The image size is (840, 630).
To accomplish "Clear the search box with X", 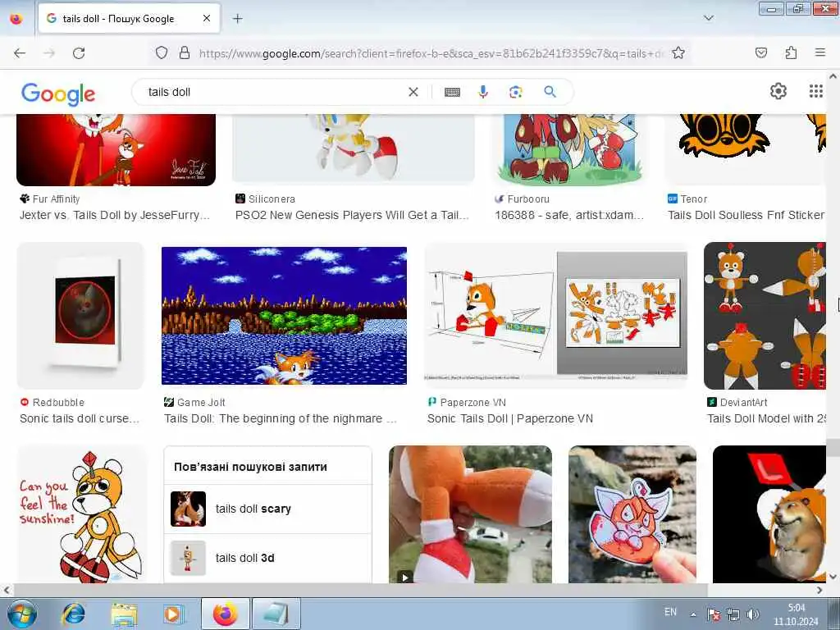I will coord(413,92).
